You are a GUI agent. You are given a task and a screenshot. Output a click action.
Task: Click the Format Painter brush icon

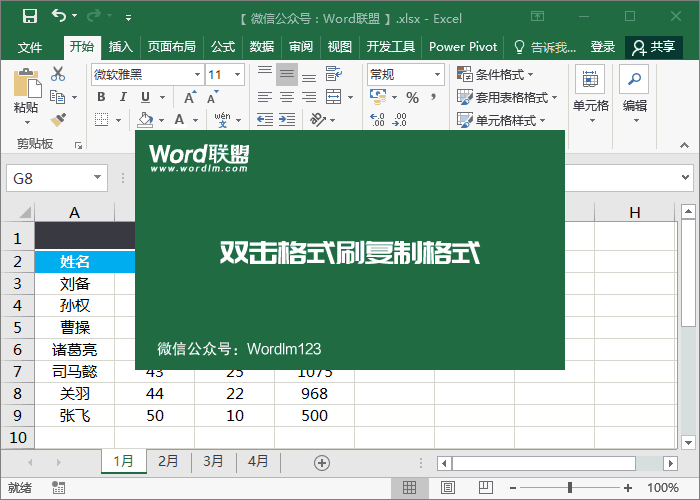tap(57, 119)
